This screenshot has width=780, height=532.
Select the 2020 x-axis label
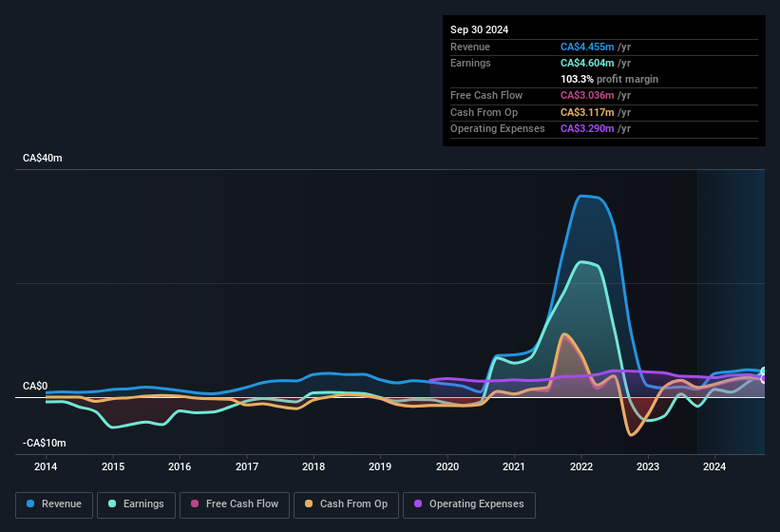[x=447, y=466]
